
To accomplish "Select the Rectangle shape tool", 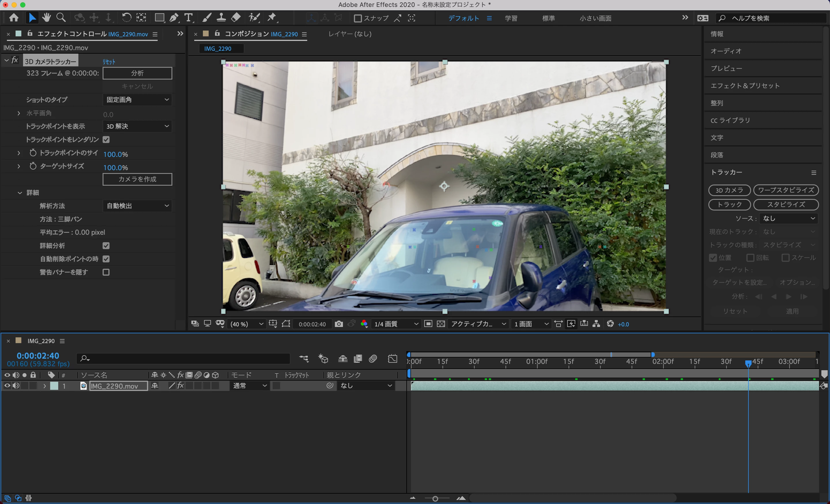I will point(159,18).
